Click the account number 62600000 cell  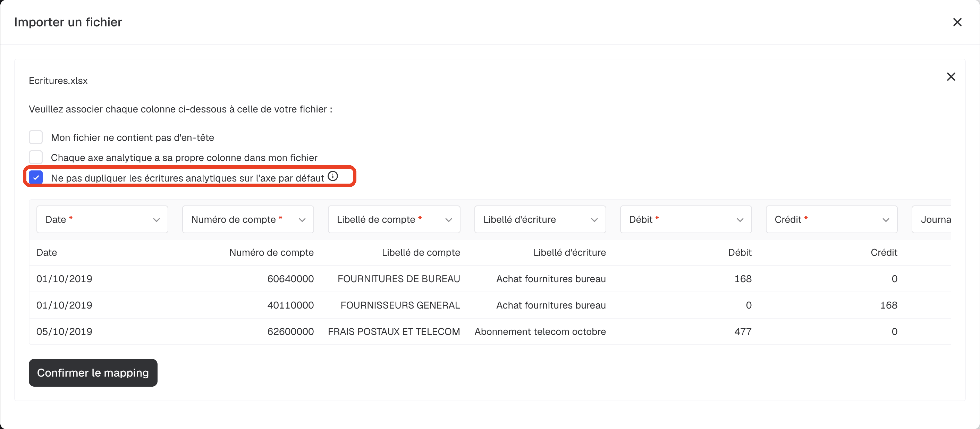point(290,331)
